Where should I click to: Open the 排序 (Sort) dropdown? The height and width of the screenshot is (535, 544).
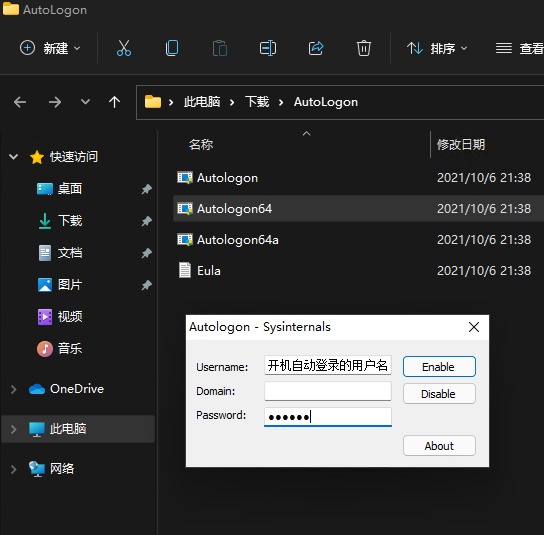click(x=437, y=48)
